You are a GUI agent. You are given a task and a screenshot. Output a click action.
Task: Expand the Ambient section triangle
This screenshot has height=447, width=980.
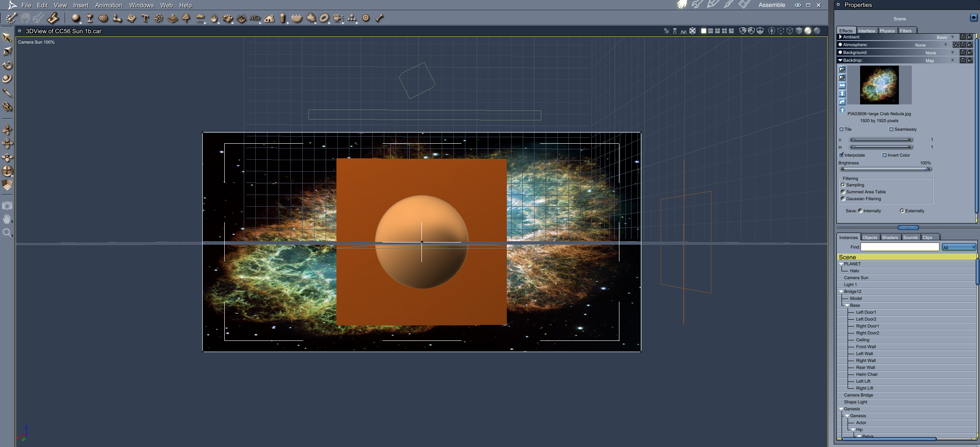coord(840,37)
